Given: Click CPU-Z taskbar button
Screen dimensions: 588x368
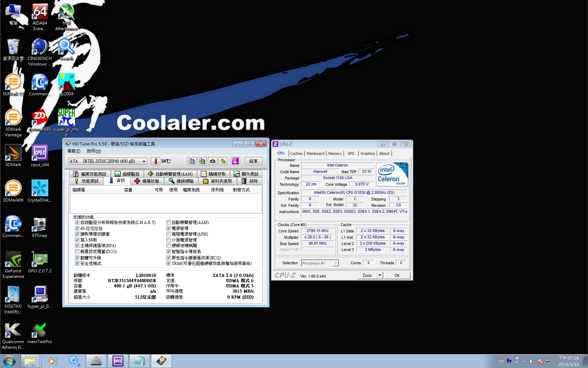Looking at the screenshot, I should coord(118,361).
